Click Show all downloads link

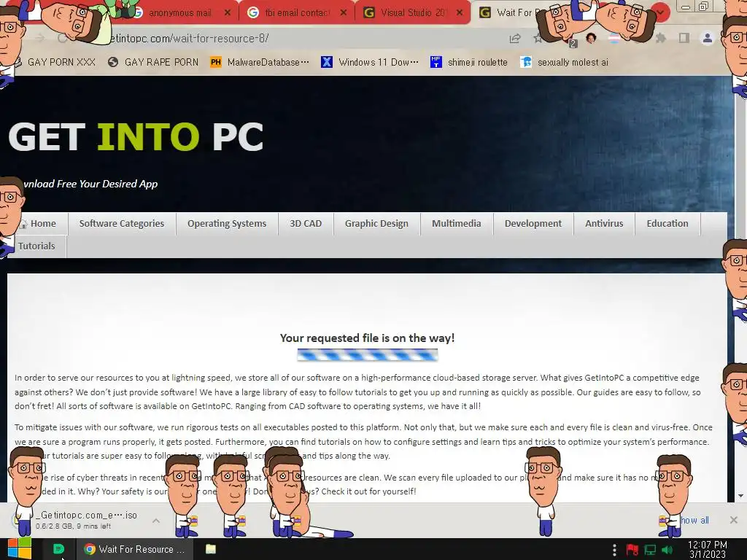(x=694, y=520)
